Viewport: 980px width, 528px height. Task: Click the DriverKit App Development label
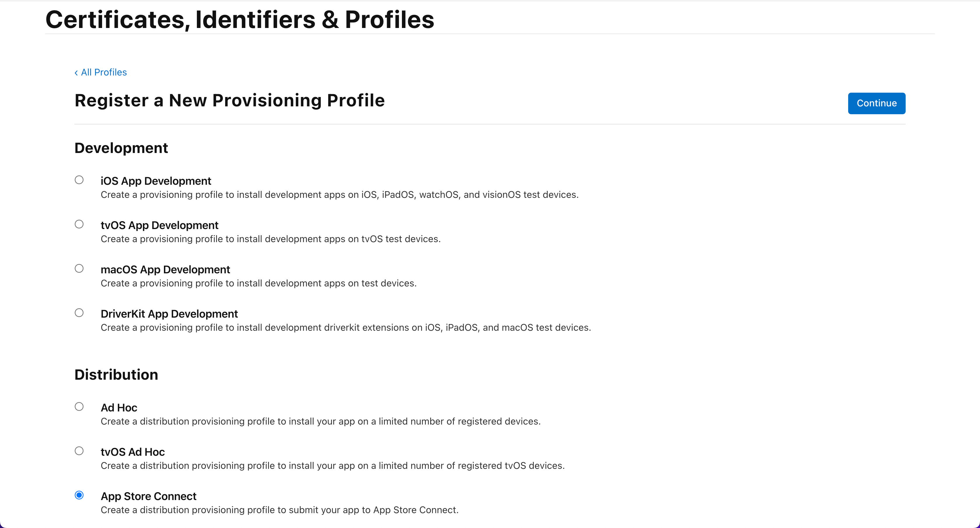pos(169,314)
